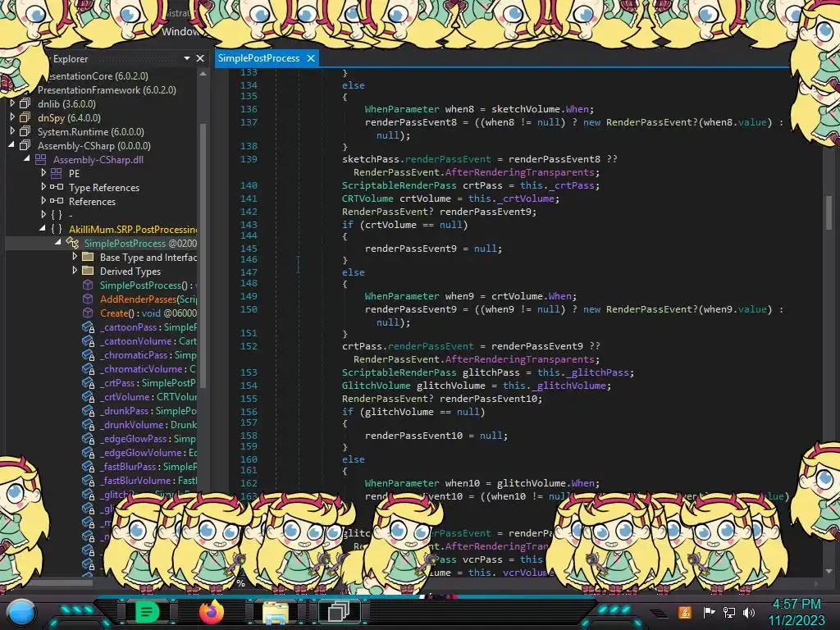The image size is (840, 630).
Task: Open the clock showing 4:57 PM
Action: coord(797,605)
